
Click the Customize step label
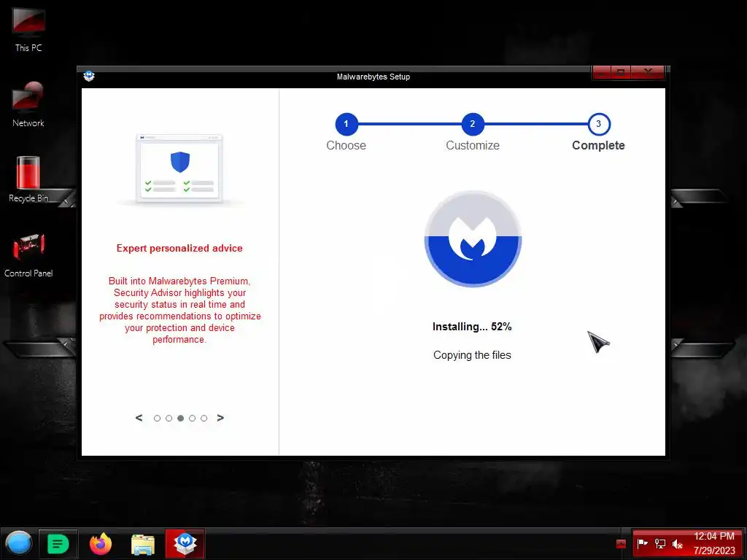coord(473,145)
